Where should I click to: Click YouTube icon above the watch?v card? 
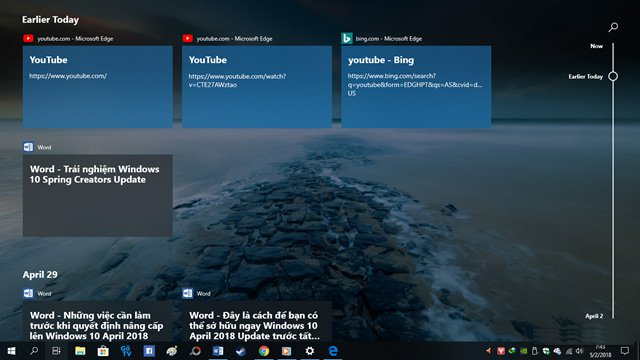[187, 38]
